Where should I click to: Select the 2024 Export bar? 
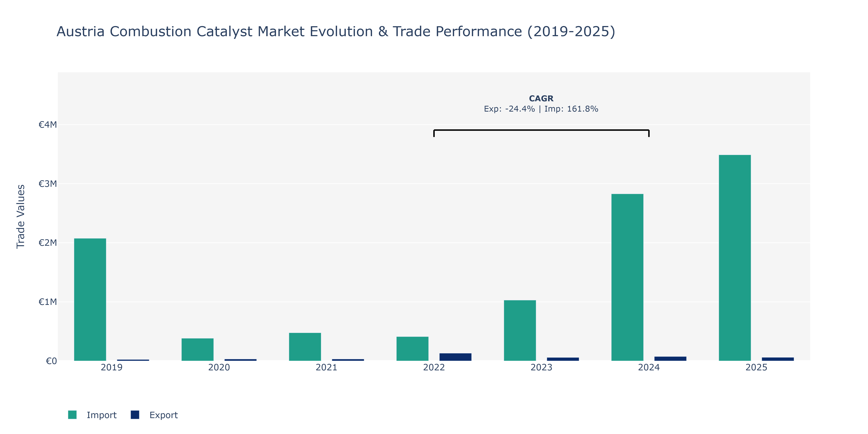click(x=671, y=359)
